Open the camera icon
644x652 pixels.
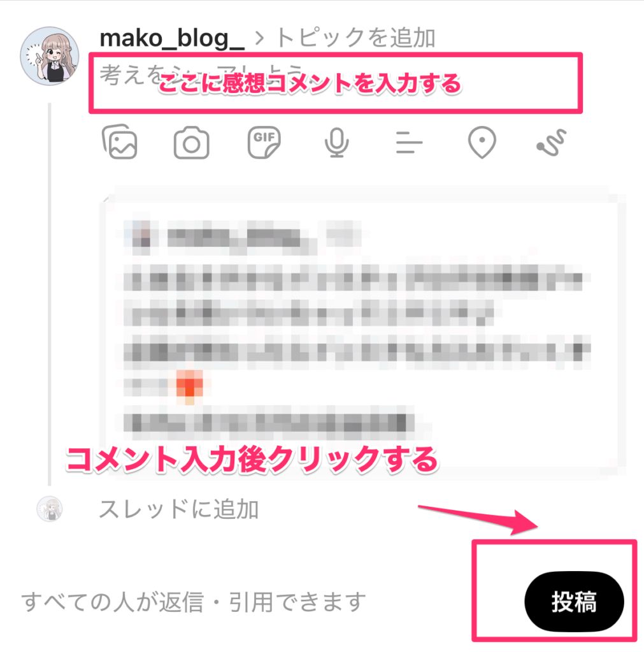point(191,143)
